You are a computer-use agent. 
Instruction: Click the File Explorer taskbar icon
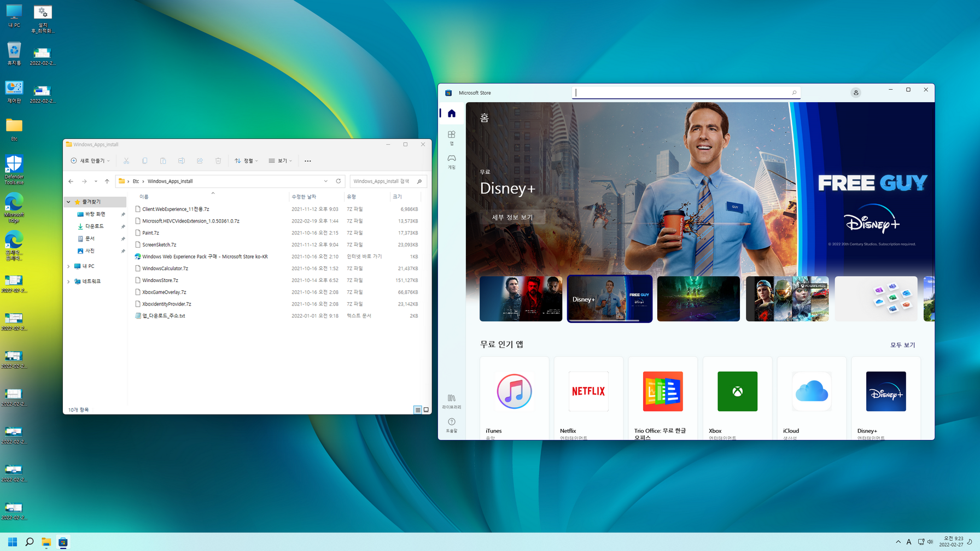click(46, 542)
